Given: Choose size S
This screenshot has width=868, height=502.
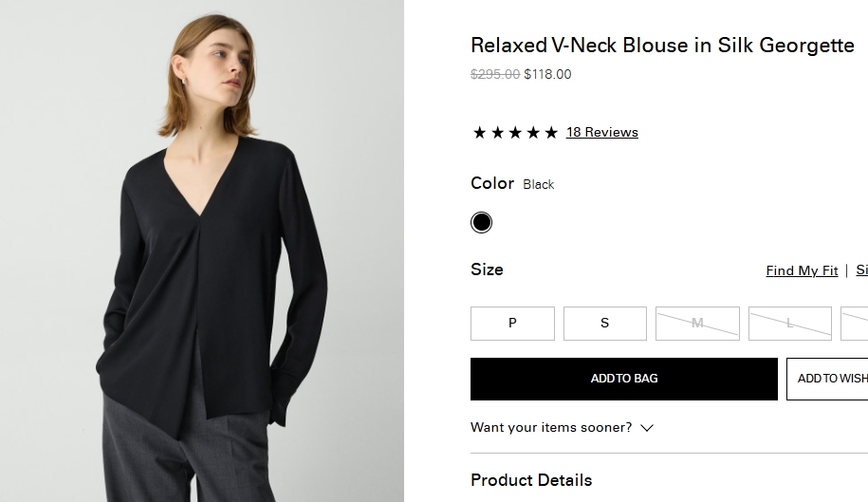Looking at the screenshot, I should click(x=604, y=324).
